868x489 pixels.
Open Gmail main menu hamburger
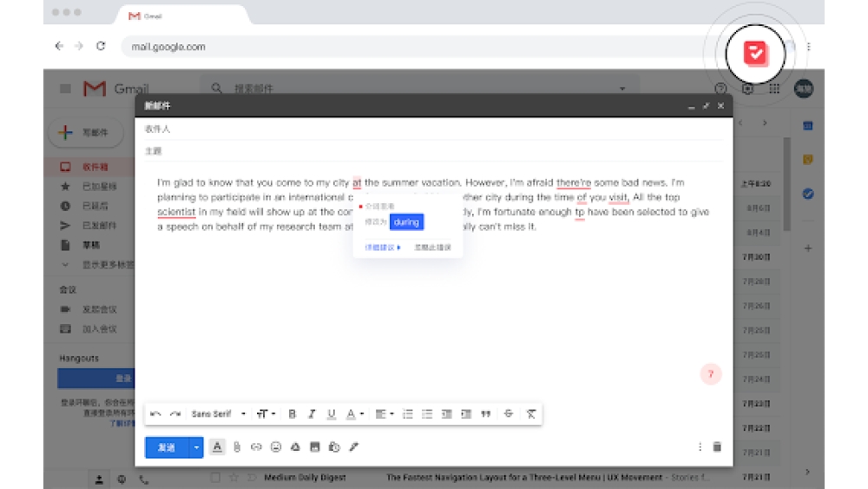pos(65,88)
